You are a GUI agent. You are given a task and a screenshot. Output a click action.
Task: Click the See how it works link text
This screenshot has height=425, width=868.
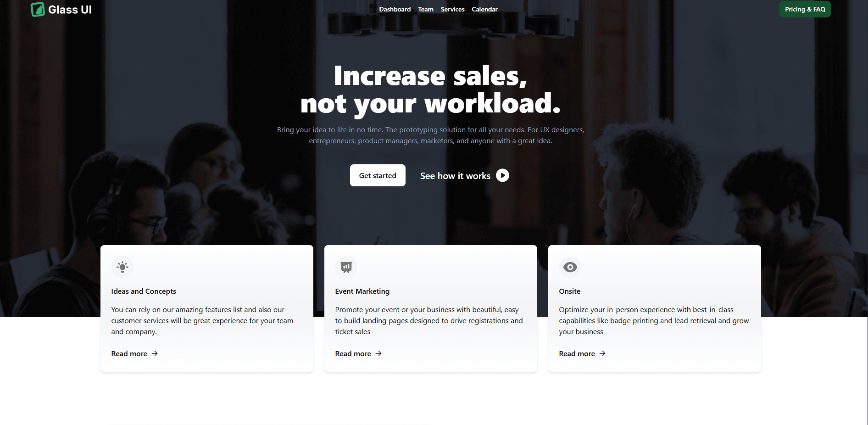click(x=455, y=176)
